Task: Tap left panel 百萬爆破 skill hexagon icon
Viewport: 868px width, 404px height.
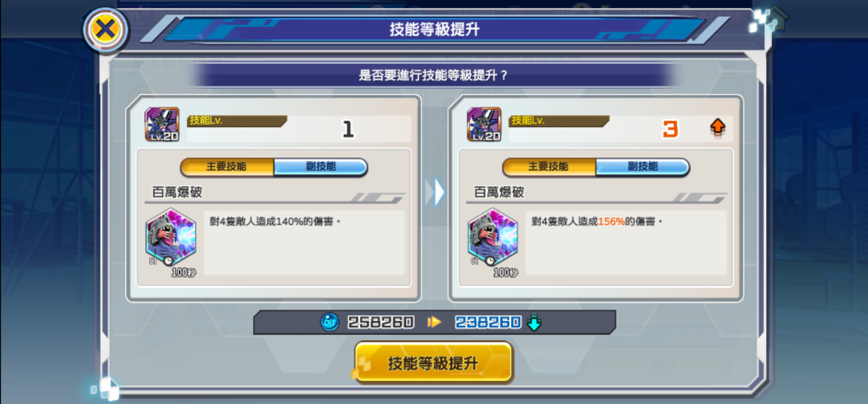Action: (x=171, y=236)
